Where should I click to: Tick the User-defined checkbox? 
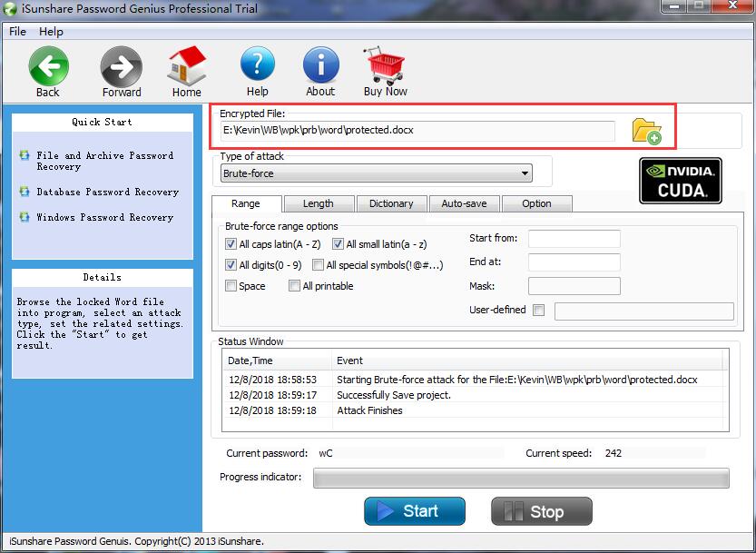[538, 310]
